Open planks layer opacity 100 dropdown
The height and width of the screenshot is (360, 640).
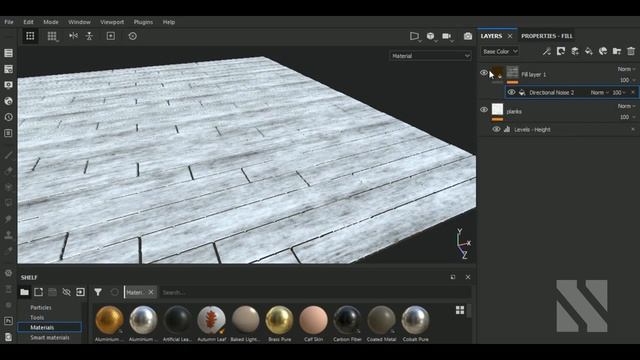[627, 117]
